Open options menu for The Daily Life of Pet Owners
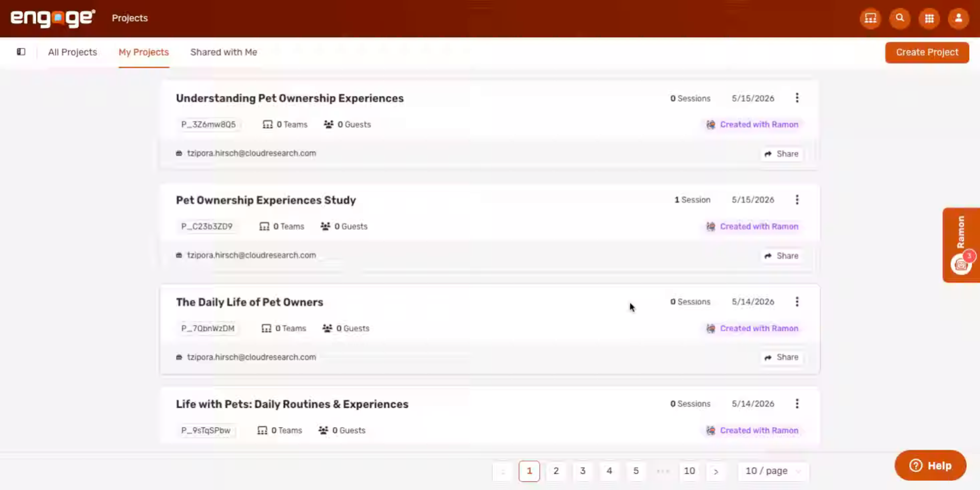Screen dimensions: 980x490 tap(797, 302)
